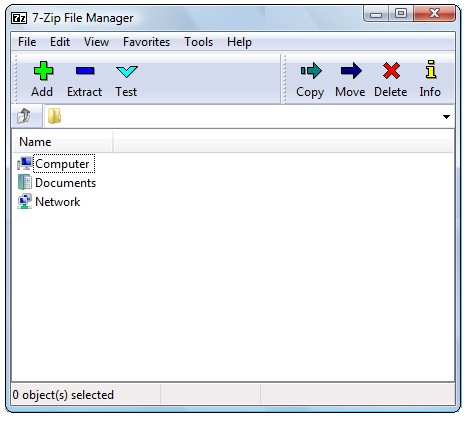Click the Computer monitor icon
The image size is (470, 422).
[25, 164]
